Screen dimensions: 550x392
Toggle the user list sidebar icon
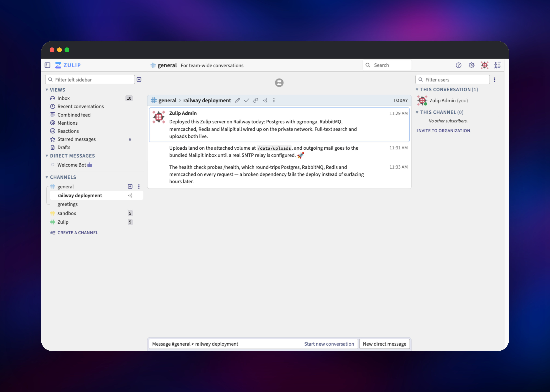(497, 65)
